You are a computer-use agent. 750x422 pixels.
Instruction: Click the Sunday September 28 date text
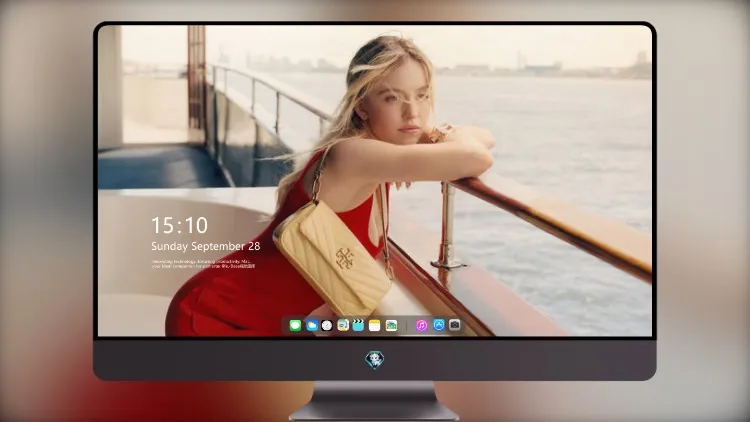[x=206, y=246]
